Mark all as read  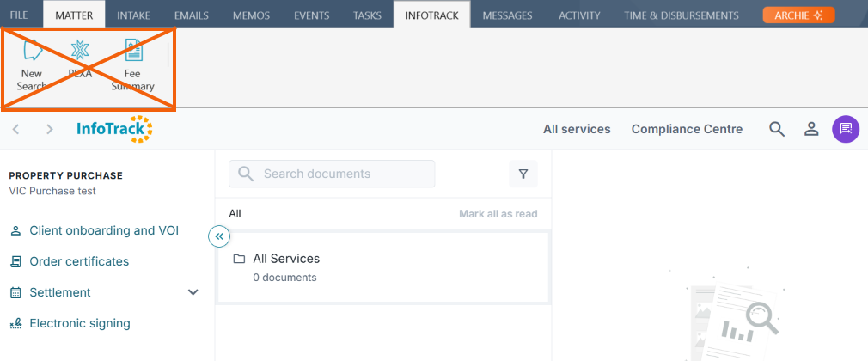[498, 214]
